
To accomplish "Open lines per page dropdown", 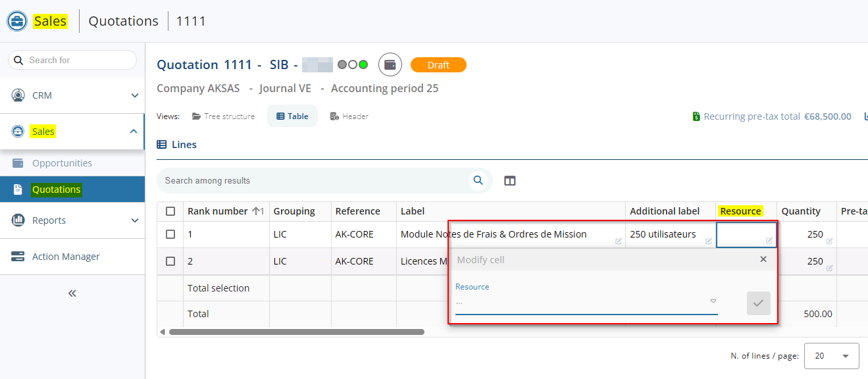I will 832,356.
